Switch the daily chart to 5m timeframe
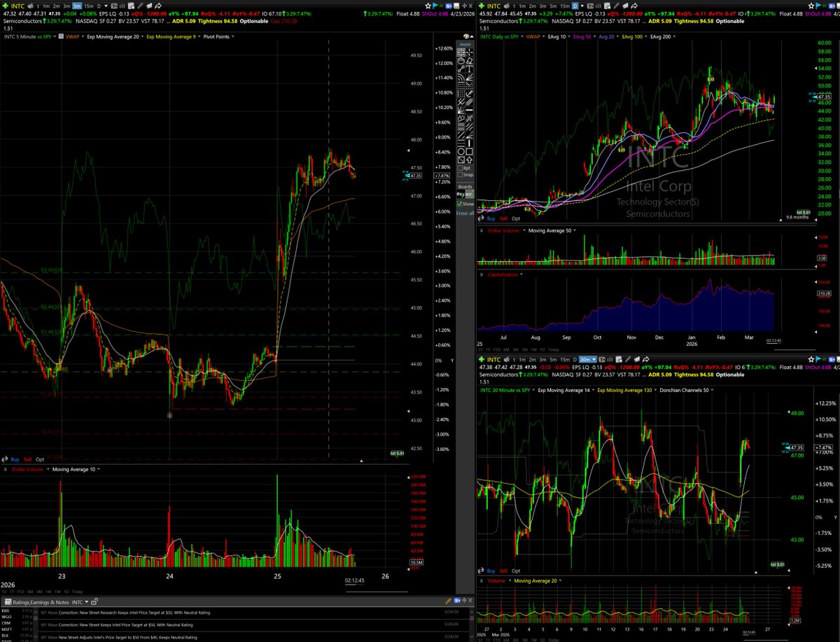 pyautogui.click(x=554, y=6)
